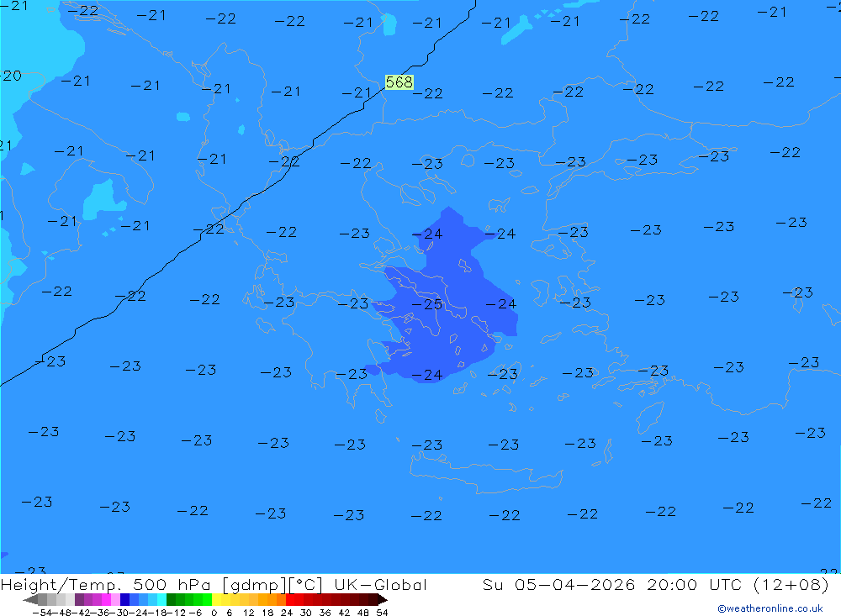This screenshot has height=616, width=841.
Task: Click the 568 geopotential height contour label
Action: point(399,82)
